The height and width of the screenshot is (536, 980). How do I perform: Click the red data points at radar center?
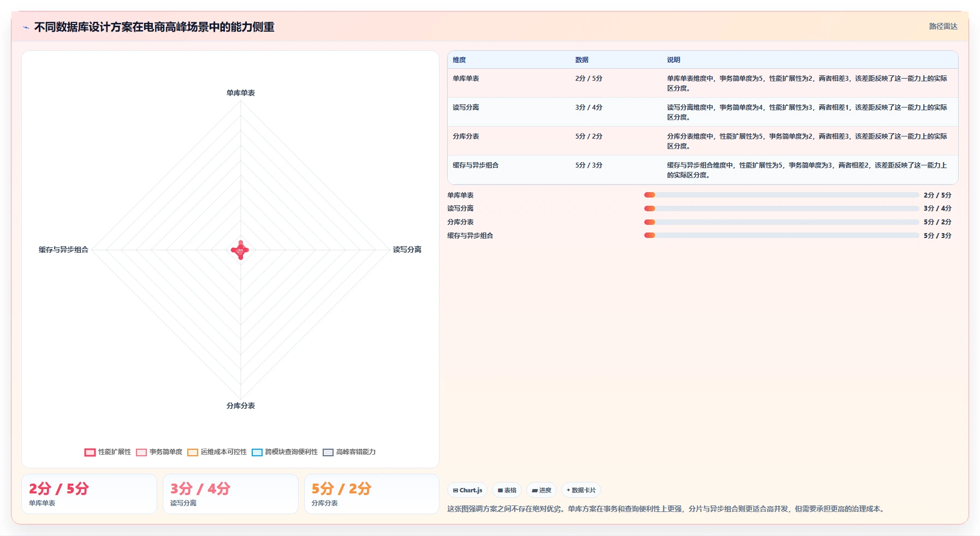240,250
